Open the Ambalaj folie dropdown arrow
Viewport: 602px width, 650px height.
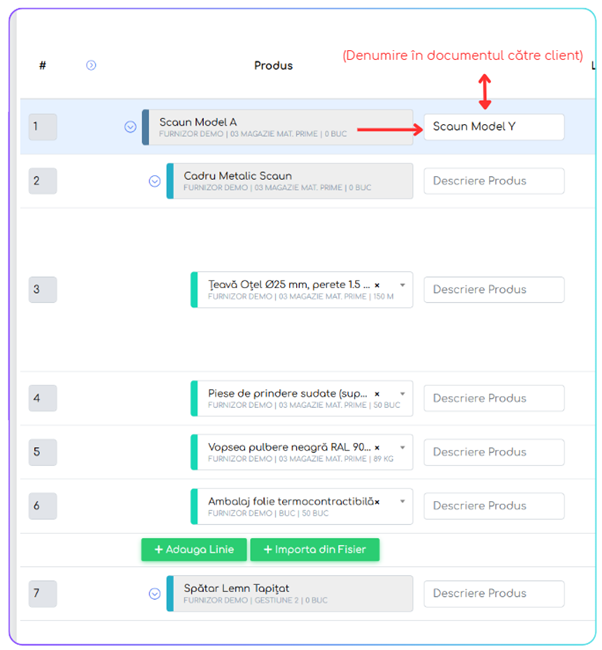[x=402, y=501]
